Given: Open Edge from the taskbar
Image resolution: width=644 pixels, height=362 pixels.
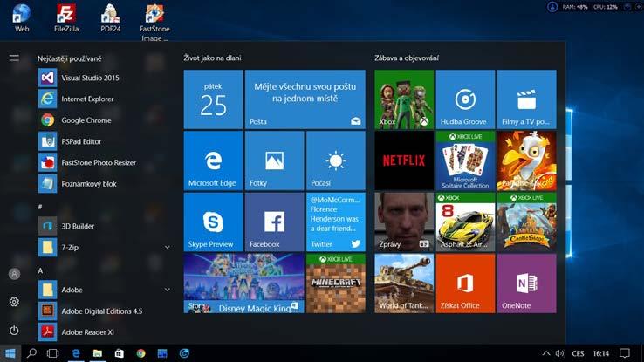Looking at the screenshot, I should (x=76, y=353).
